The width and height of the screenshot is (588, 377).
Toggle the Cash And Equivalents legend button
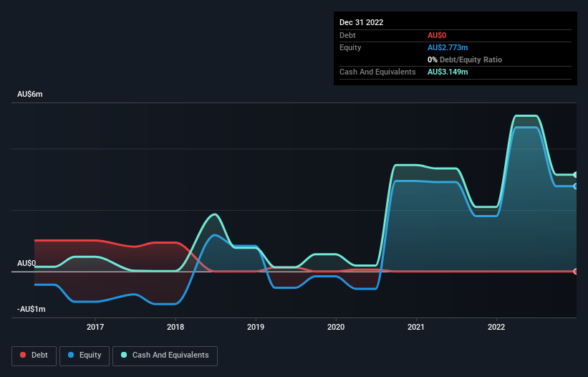[x=165, y=355]
